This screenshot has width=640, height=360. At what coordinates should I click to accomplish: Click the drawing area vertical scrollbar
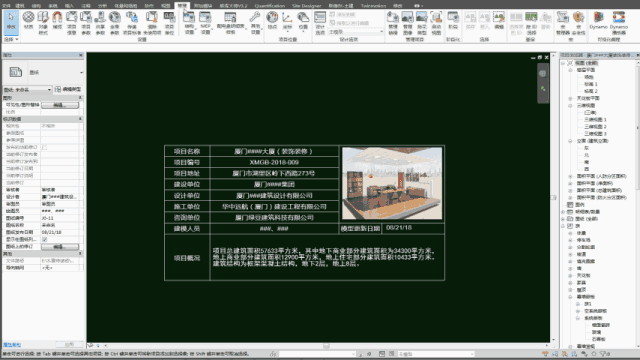click(x=553, y=198)
